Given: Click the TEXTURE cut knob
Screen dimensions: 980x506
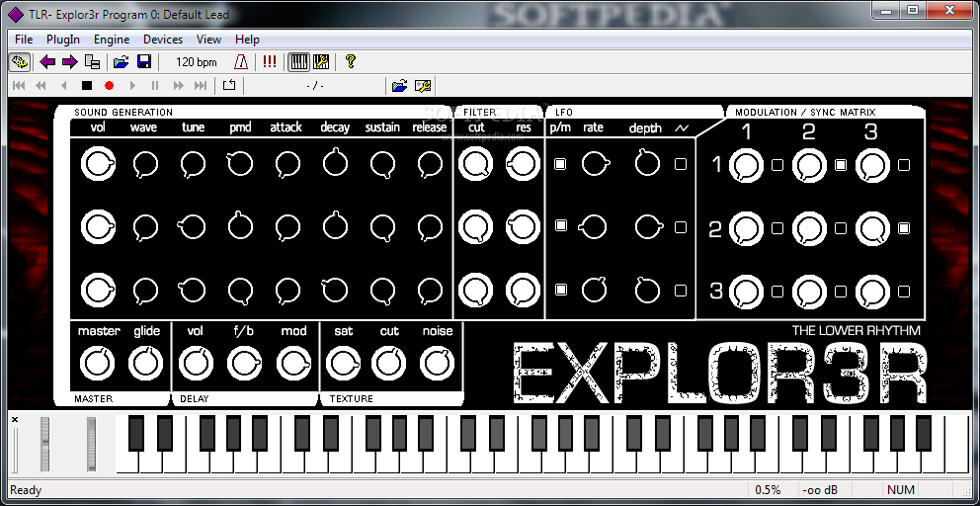Looking at the screenshot, I should (x=389, y=364).
